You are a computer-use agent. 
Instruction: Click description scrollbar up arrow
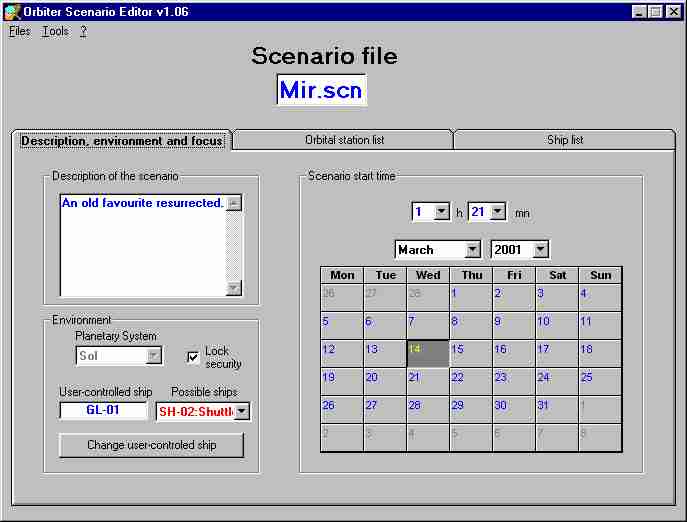[x=234, y=203]
